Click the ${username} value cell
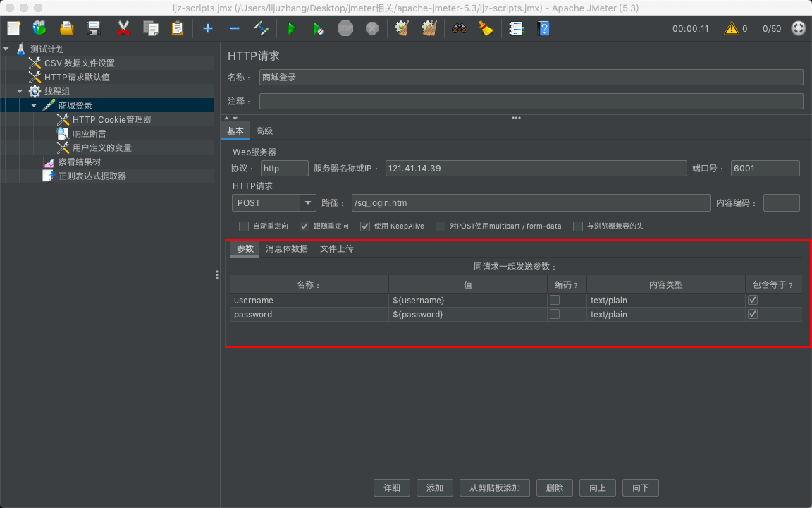 coord(467,300)
